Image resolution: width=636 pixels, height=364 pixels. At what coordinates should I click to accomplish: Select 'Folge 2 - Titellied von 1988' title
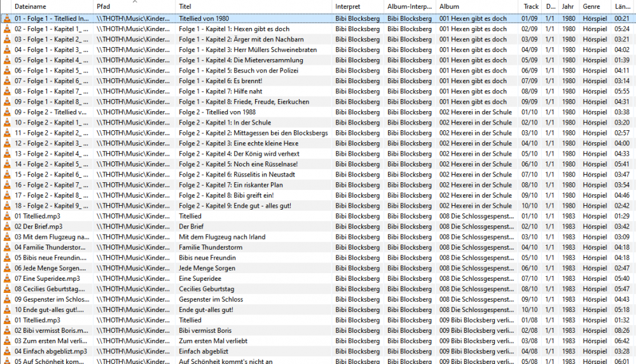click(218, 112)
